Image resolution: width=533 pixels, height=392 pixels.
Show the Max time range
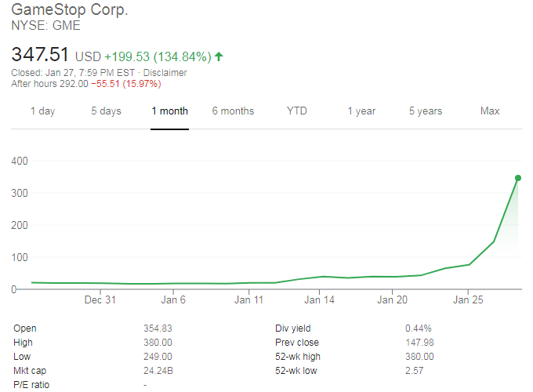(x=490, y=111)
